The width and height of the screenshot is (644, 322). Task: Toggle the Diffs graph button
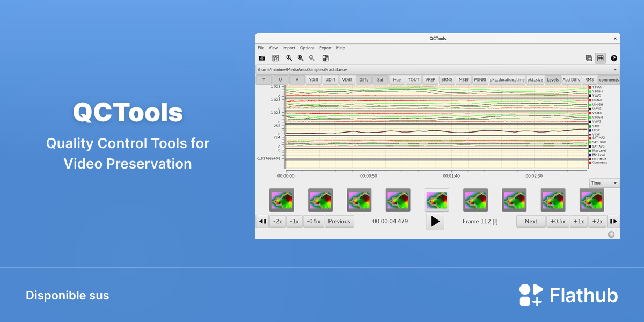coord(363,79)
